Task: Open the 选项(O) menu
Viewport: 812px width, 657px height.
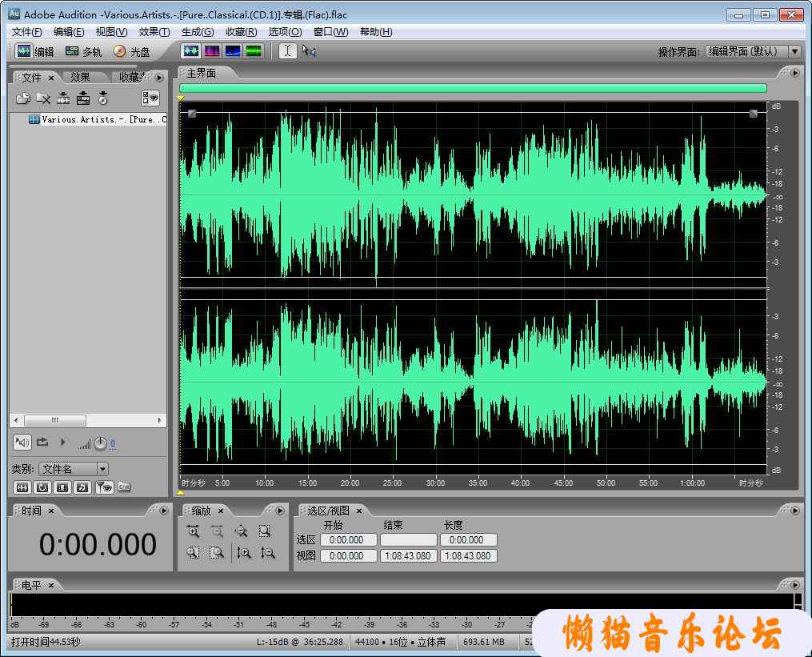Action: coord(285,32)
